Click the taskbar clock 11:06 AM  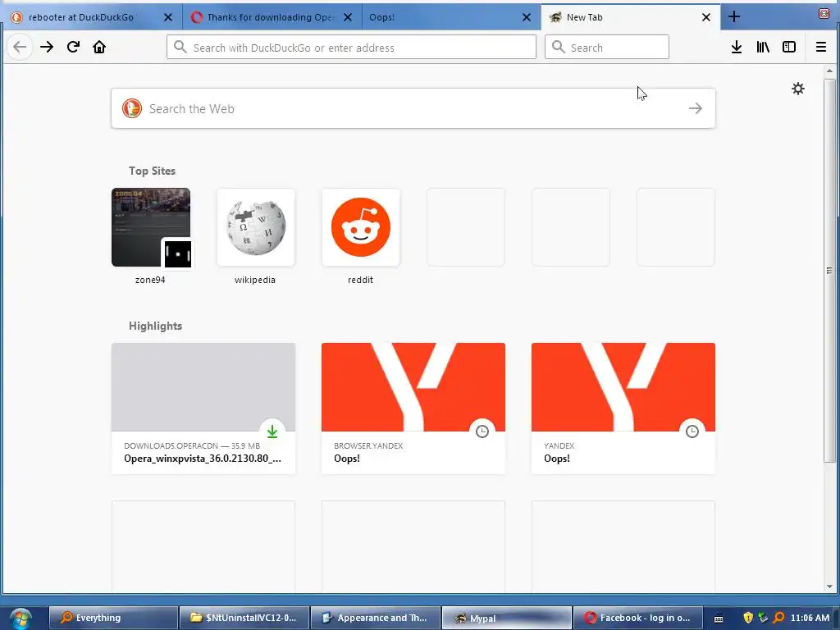click(x=810, y=618)
